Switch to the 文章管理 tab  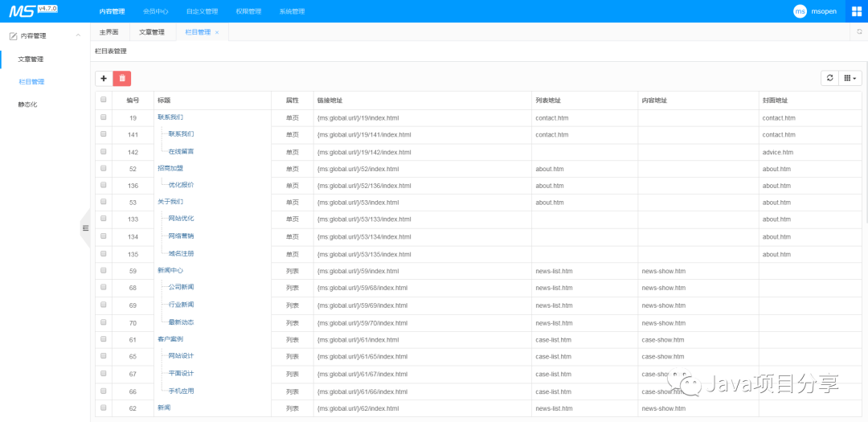click(x=152, y=32)
